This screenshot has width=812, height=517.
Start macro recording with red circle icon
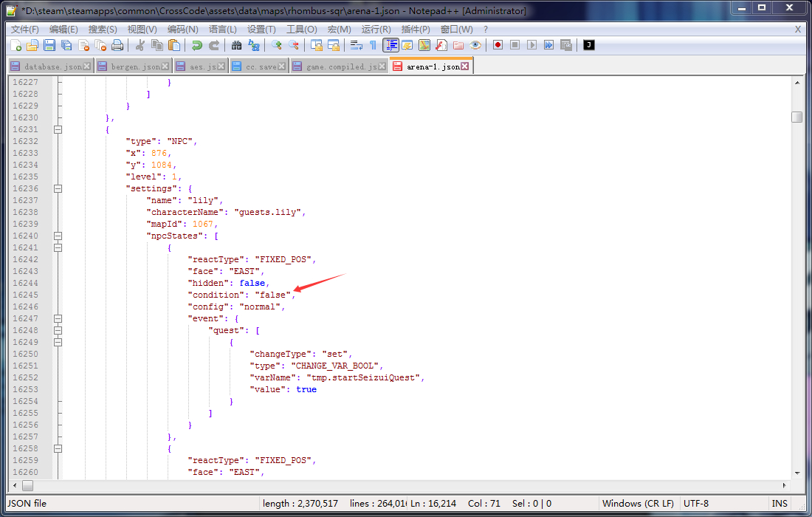498,45
